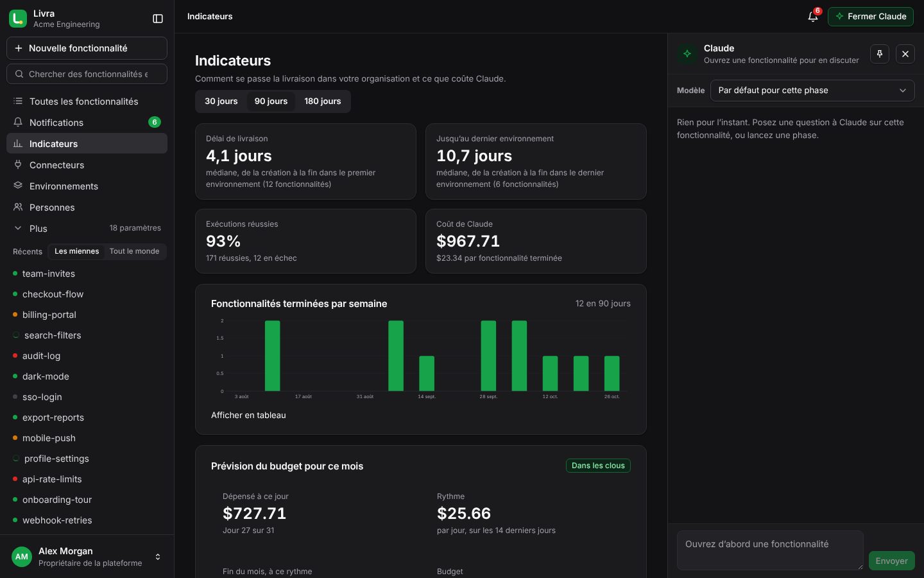Switch range to 90 jours
Screen dimensions: 924x578
(271, 101)
